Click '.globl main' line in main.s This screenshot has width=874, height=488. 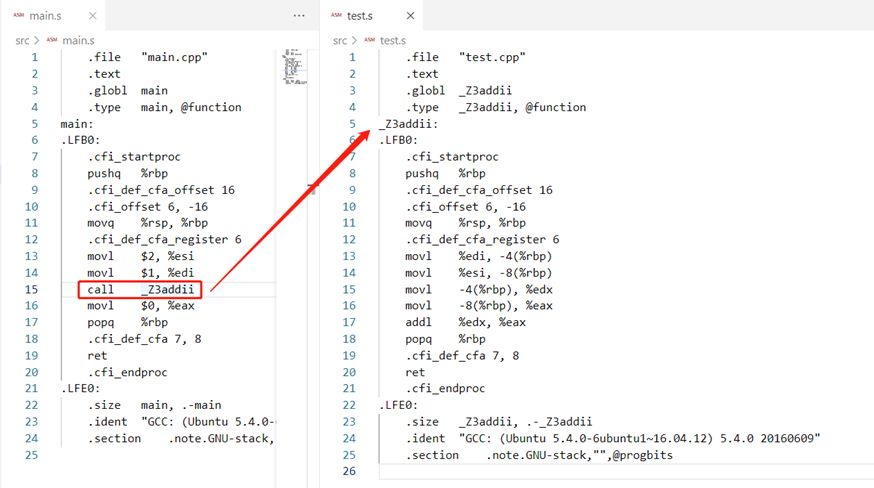pos(127,90)
